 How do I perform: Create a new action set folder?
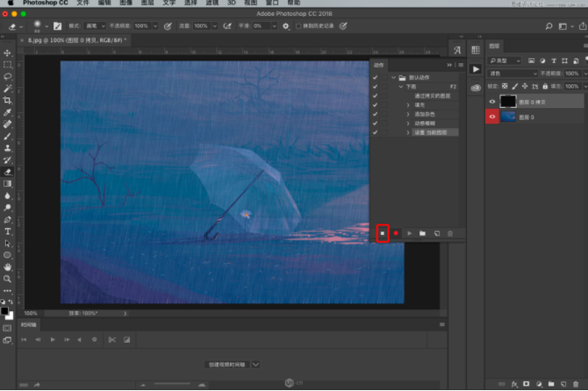coord(422,233)
